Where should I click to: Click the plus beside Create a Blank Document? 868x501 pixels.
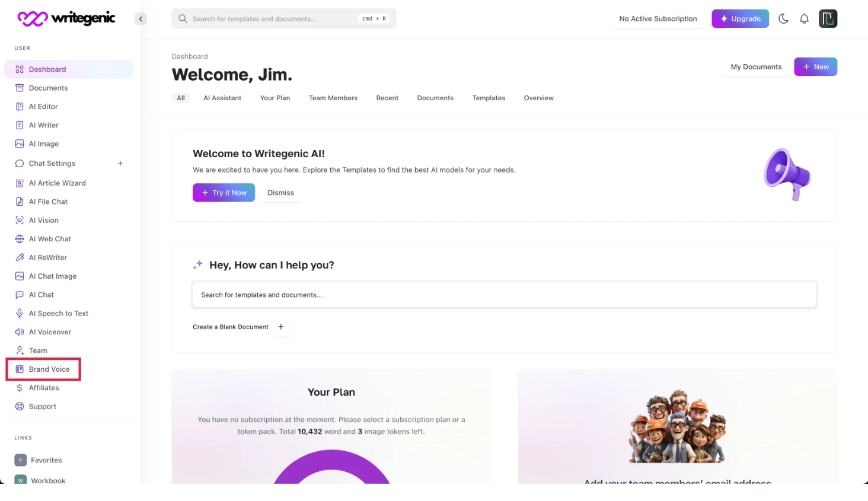[x=281, y=327]
